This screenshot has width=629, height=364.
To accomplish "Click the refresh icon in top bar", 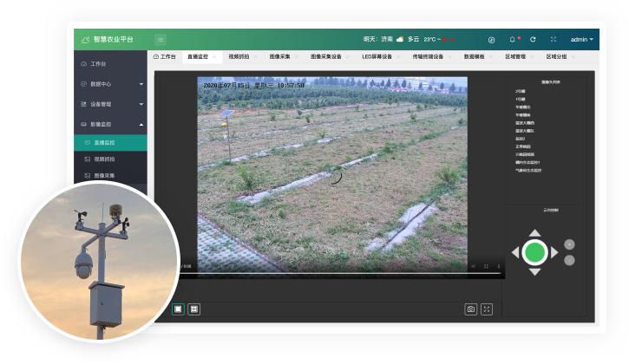I will 533,39.
